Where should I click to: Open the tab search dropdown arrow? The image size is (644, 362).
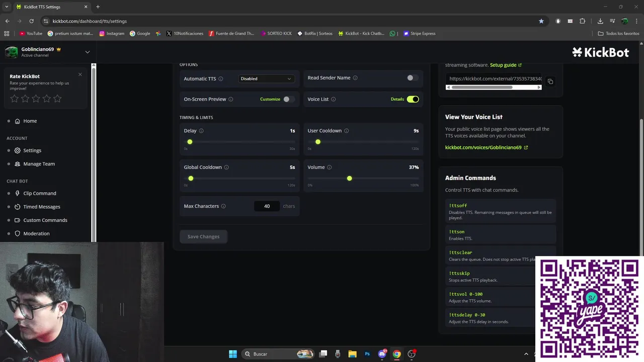click(7, 7)
